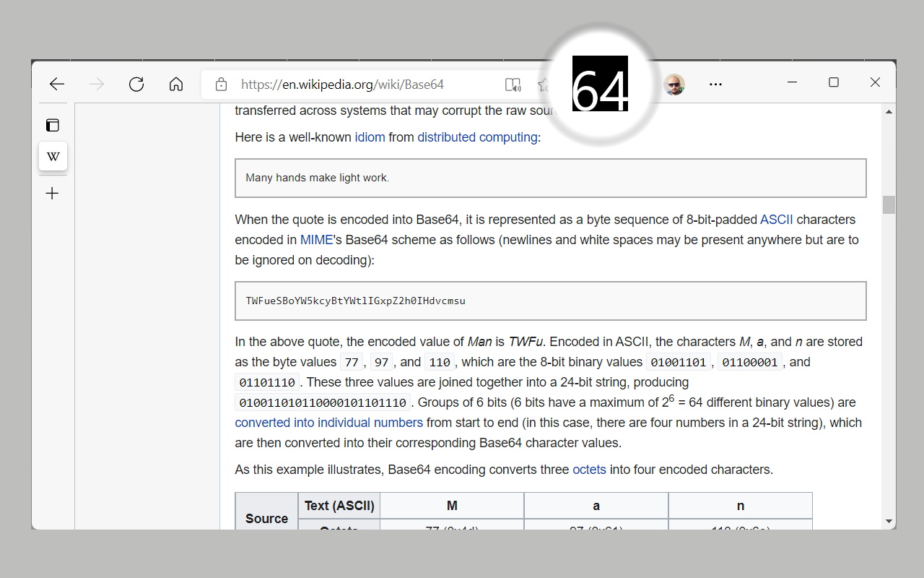
Task: Click the byte value "77" code
Action: [352, 362]
